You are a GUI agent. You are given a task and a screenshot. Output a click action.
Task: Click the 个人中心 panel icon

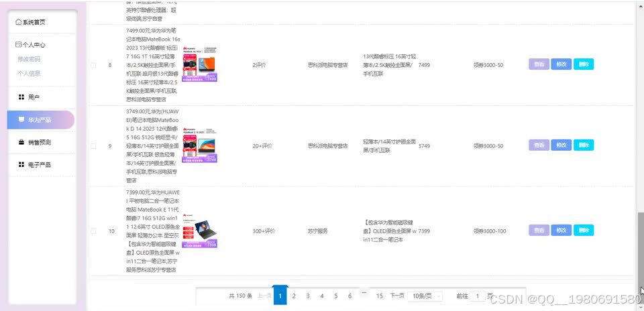[18, 45]
